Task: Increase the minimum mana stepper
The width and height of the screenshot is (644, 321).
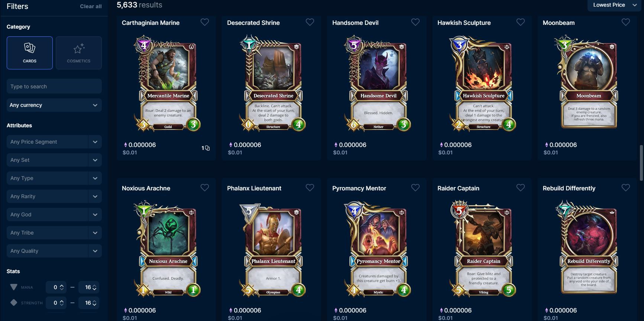Action: (x=62, y=285)
